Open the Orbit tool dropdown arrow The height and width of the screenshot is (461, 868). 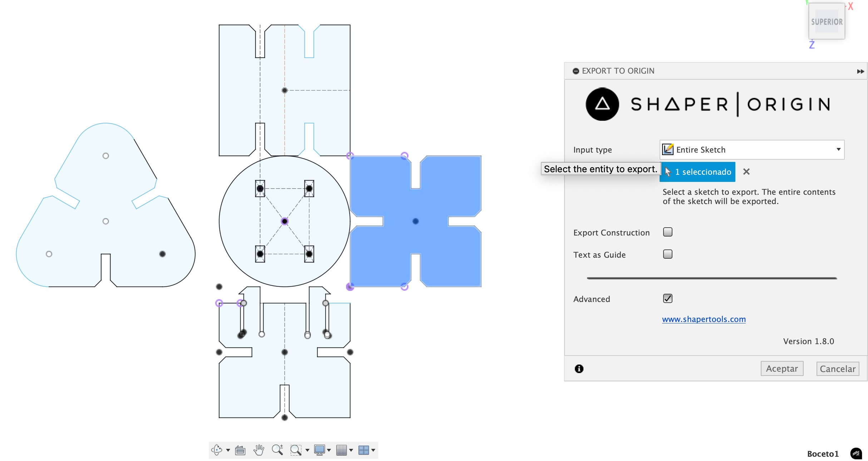(x=228, y=450)
